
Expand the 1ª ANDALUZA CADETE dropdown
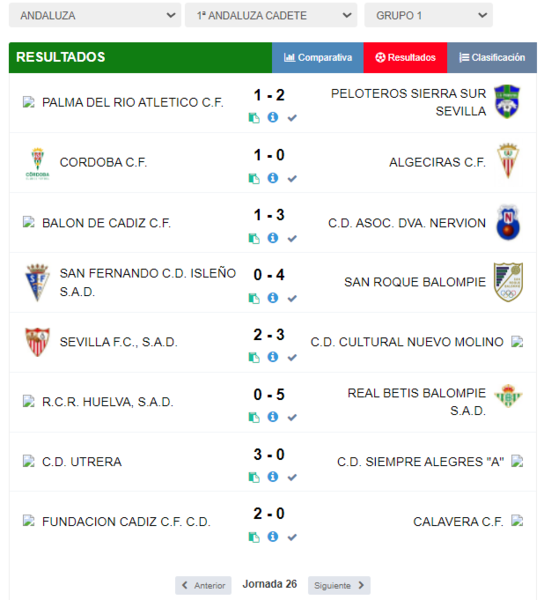(x=271, y=15)
